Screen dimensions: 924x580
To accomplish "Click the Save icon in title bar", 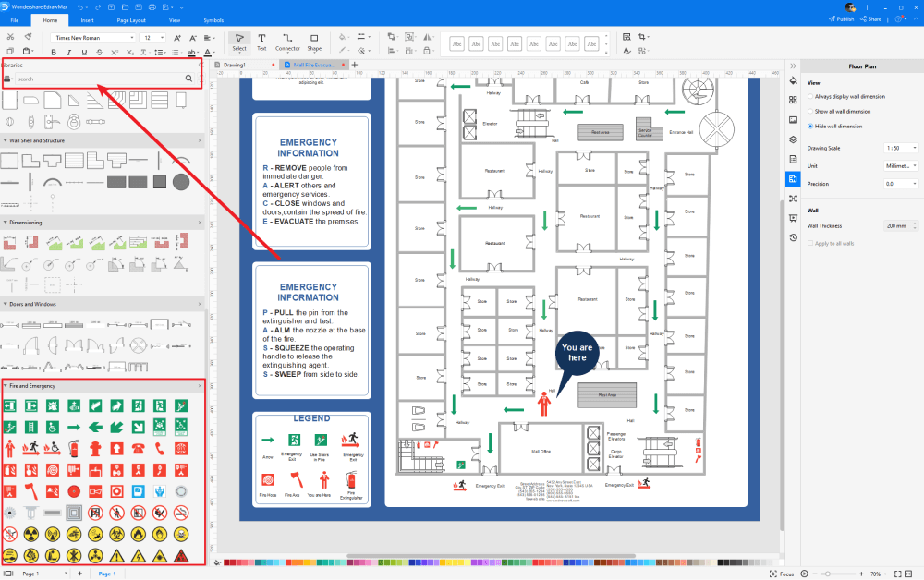I will (x=140, y=7).
